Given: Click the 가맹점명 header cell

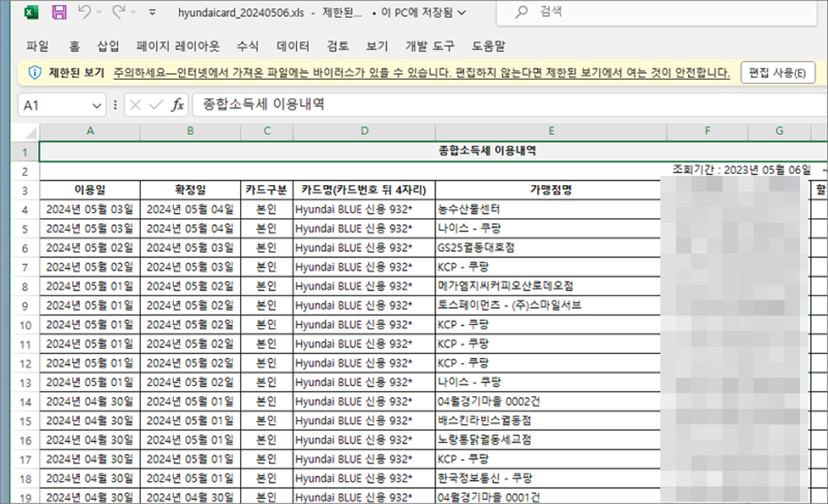Looking at the screenshot, I should [551, 190].
